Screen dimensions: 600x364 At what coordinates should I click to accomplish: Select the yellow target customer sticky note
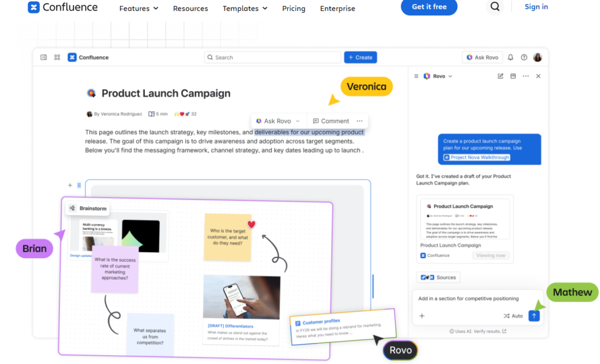click(227, 237)
